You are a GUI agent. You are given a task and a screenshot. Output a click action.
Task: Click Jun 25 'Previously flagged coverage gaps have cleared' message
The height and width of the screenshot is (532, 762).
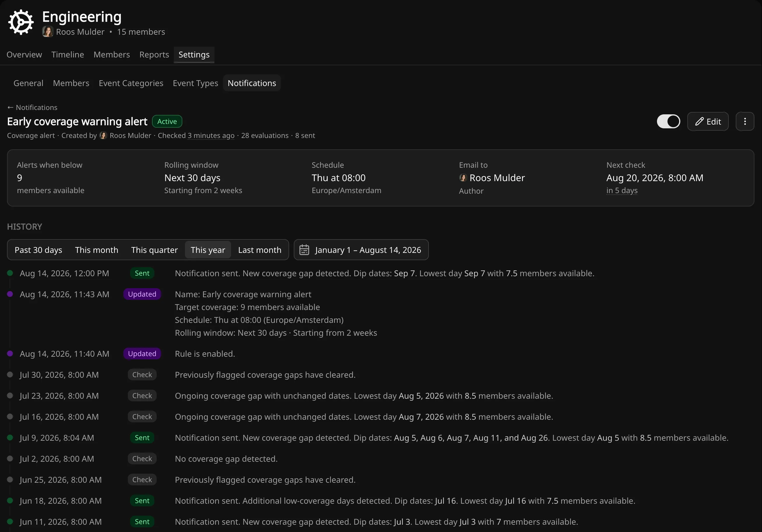tap(265, 480)
